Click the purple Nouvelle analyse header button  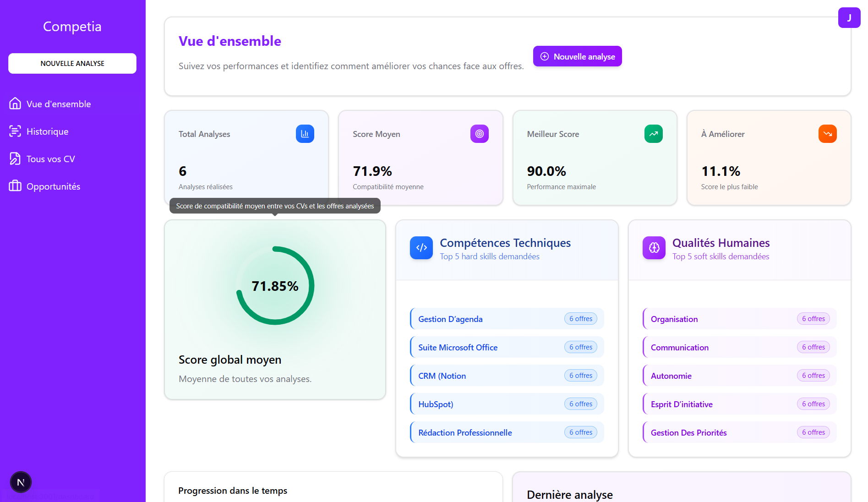click(577, 56)
